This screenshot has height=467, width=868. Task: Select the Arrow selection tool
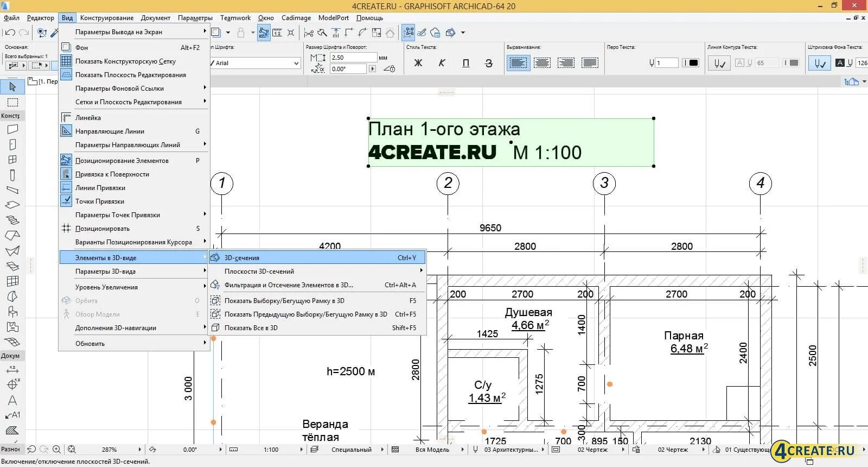12,86
